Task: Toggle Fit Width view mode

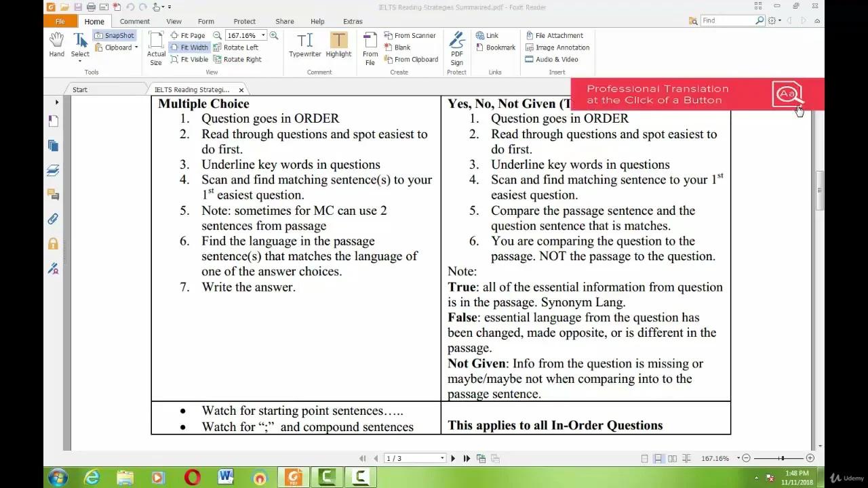Action: coord(189,47)
